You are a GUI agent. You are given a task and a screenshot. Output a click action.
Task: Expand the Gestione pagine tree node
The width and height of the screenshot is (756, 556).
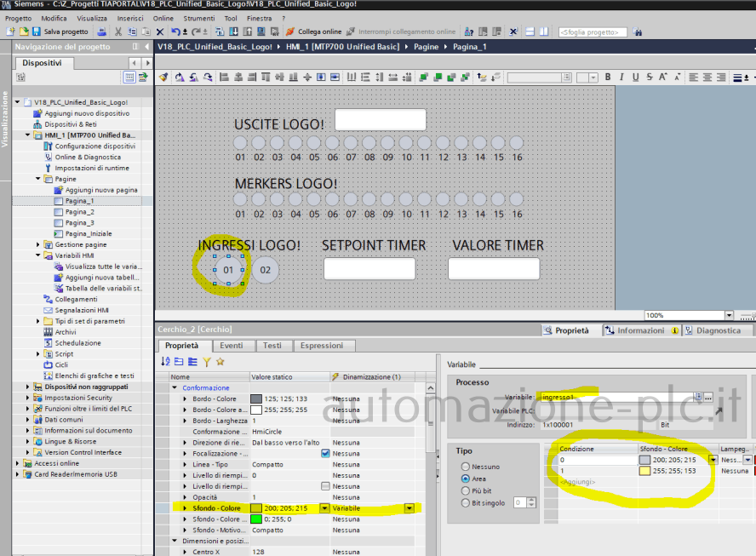38,244
